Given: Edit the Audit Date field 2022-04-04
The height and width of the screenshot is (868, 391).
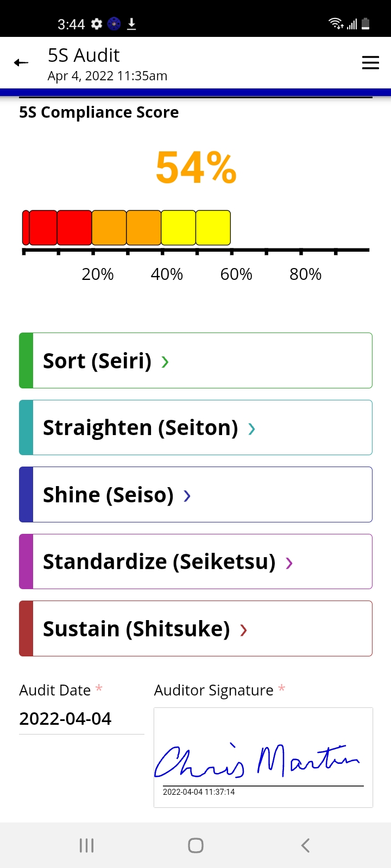Looking at the screenshot, I should (x=81, y=719).
